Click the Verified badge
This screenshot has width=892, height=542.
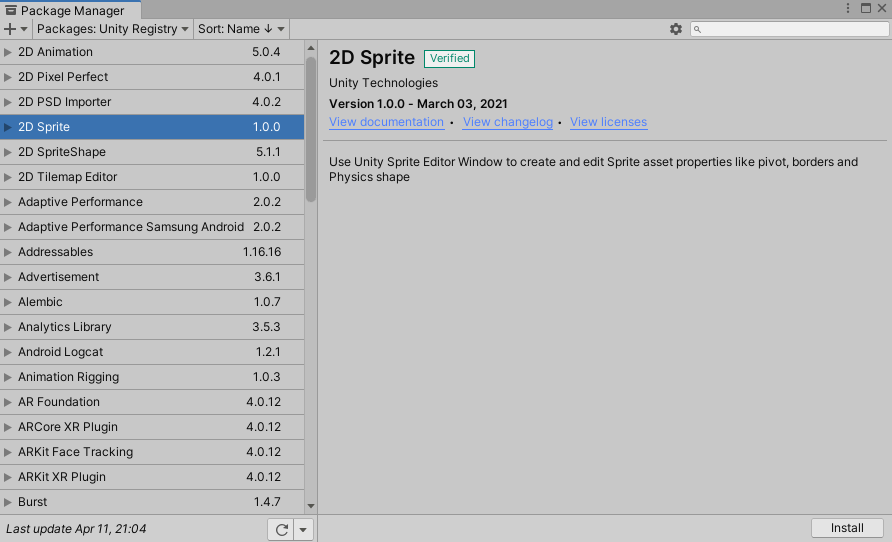coord(449,59)
